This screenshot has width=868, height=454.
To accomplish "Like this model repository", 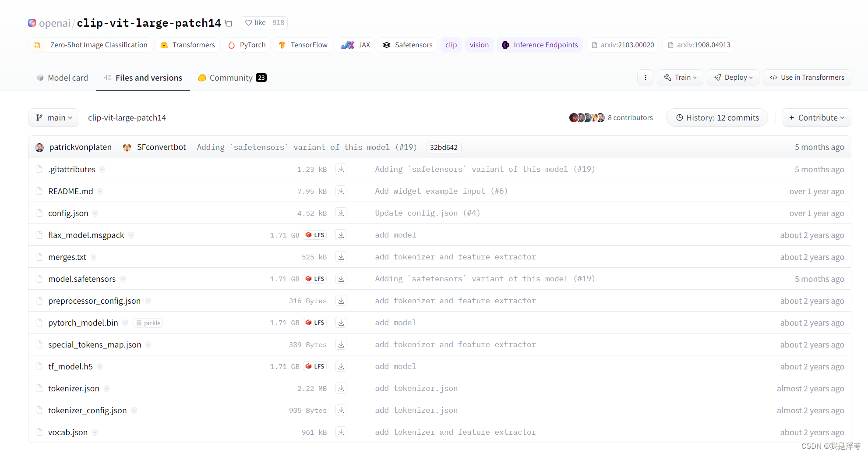I will 255,23.
